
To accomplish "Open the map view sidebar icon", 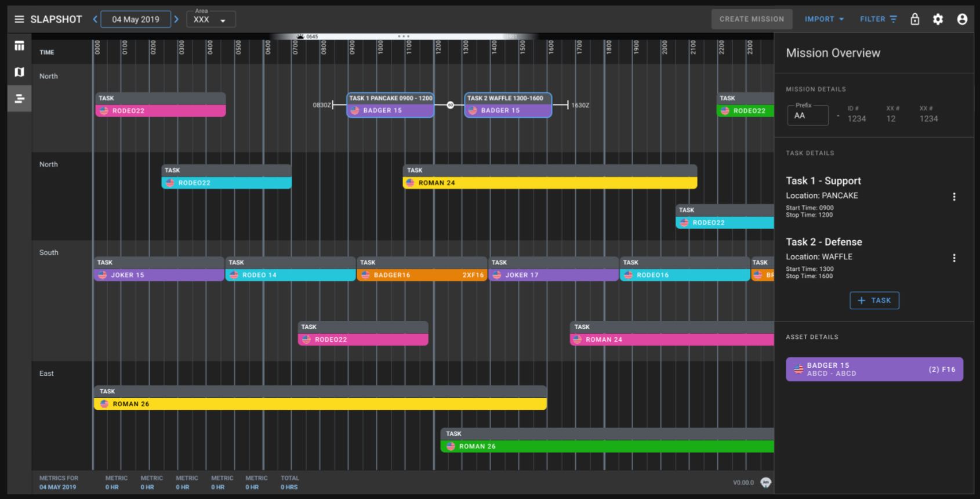I will 19,72.
